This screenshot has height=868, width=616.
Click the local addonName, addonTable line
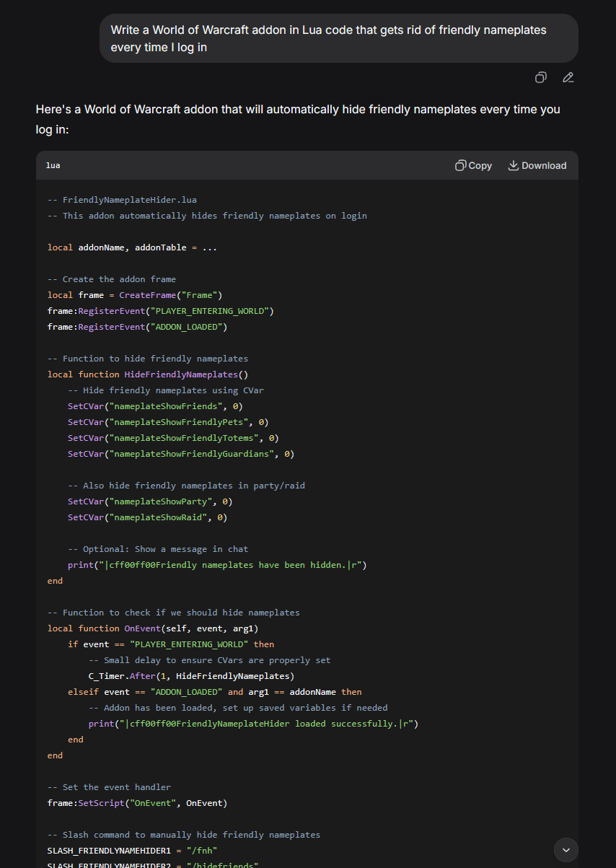(x=132, y=247)
